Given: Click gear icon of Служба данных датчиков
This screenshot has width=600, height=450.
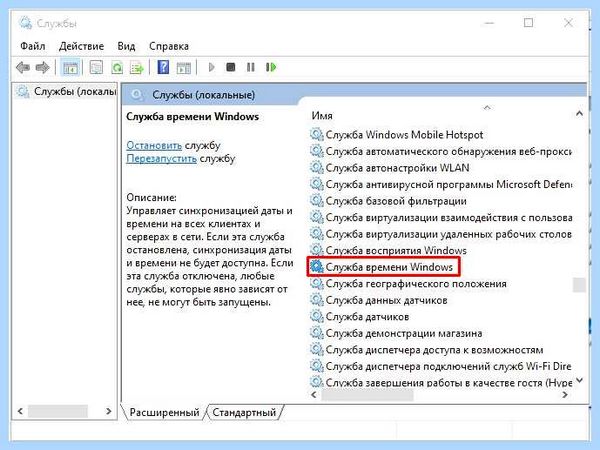Looking at the screenshot, I should (316, 300).
